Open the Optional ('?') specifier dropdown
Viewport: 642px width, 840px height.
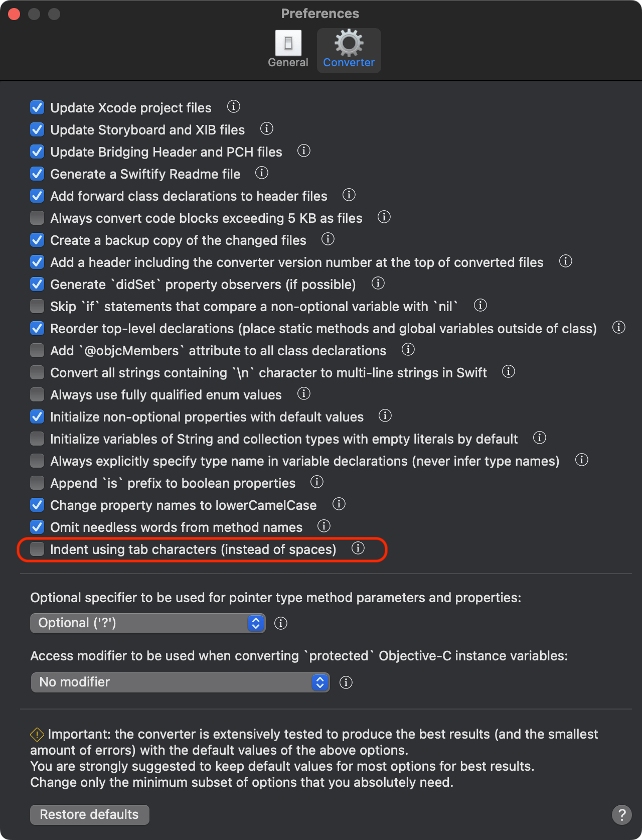click(148, 623)
